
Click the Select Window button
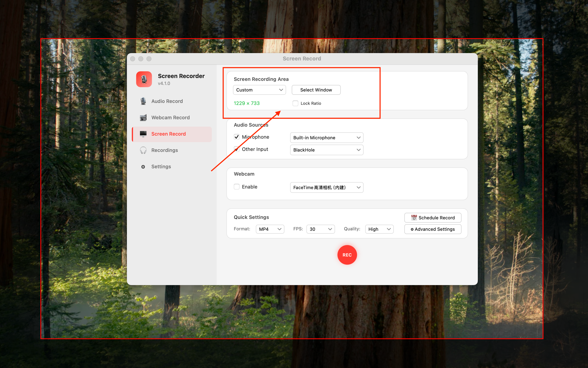pyautogui.click(x=316, y=90)
